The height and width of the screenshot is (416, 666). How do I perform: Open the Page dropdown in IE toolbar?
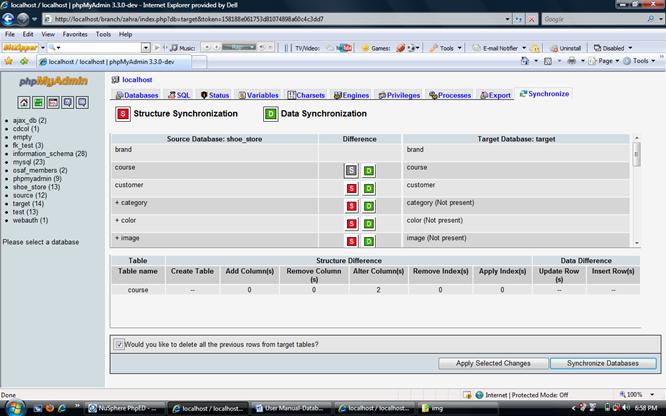tap(607, 61)
